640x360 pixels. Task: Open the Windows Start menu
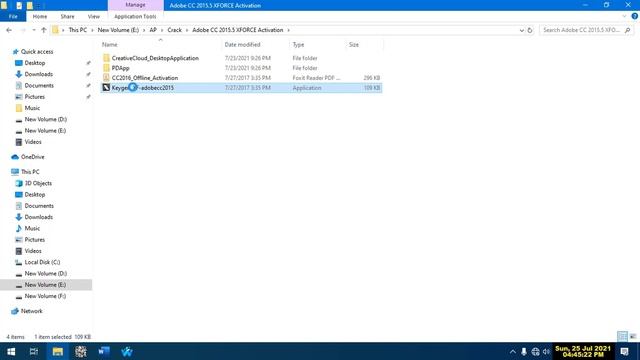click(x=11, y=351)
